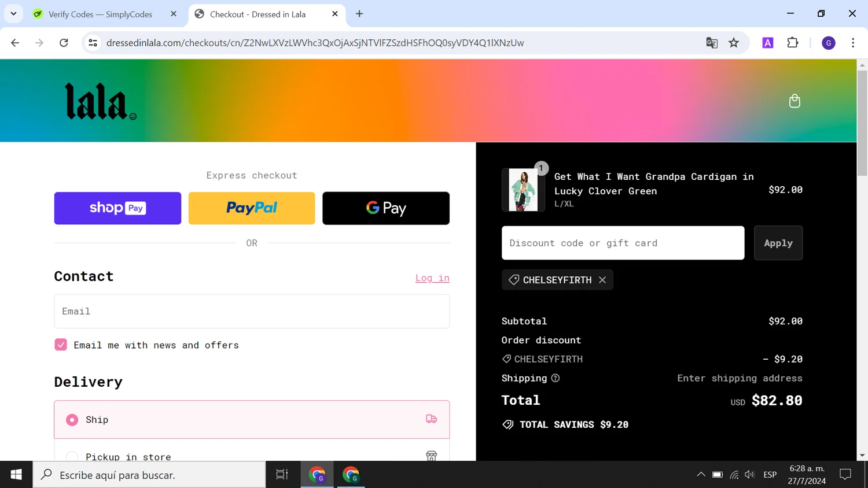Viewport: 868px width, 488px height.
Task: Click the Subtotal $92.00 value
Action: coord(785,321)
